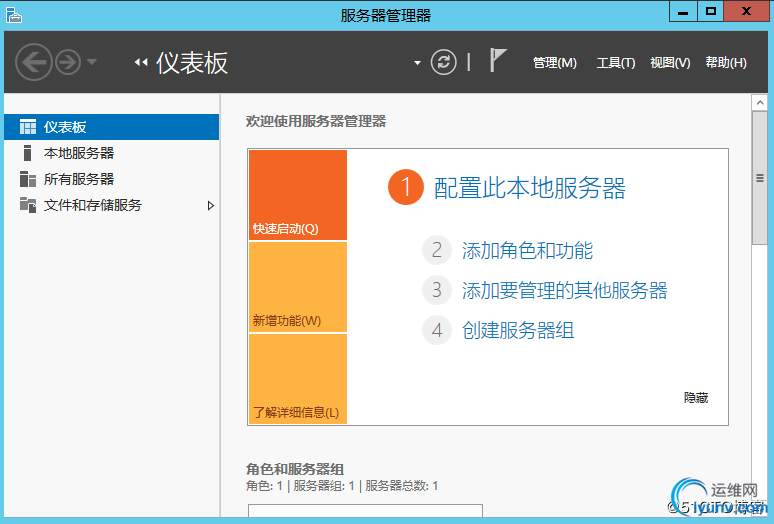Viewport: 774px width, 524px height.
Task: Click the back navigation arrow
Action: tap(33, 63)
